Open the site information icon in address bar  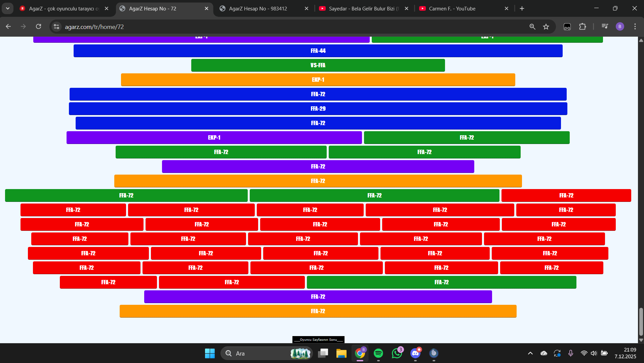(56, 27)
